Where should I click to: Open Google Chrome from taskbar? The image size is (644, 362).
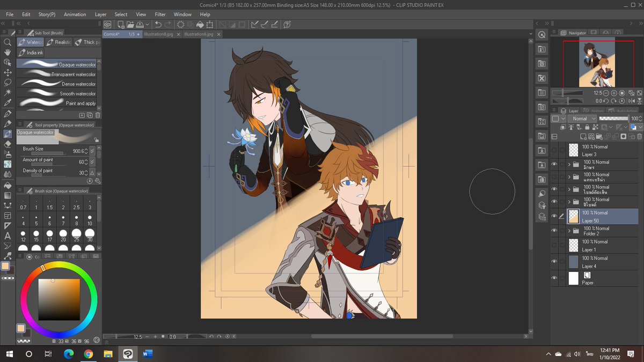(x=88, y=354)
